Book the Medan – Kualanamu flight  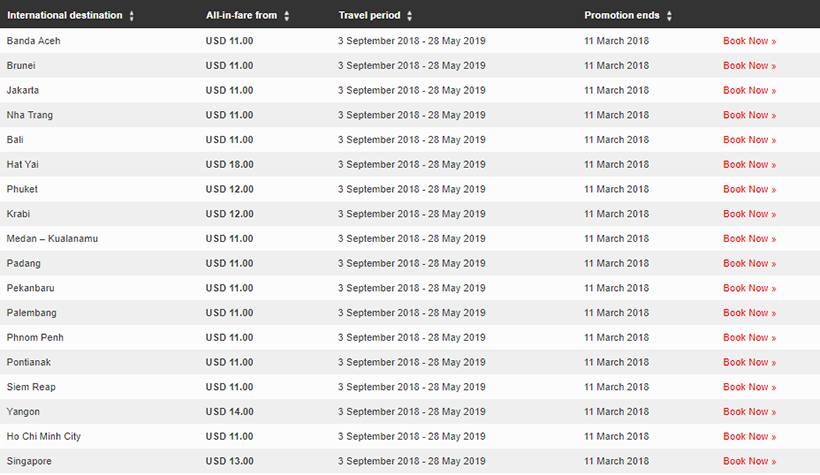point(749,239)
